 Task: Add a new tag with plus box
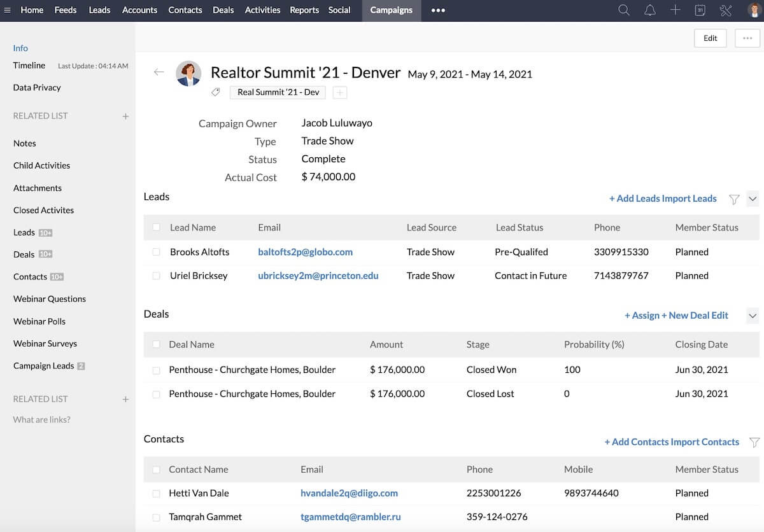[340, 93]
